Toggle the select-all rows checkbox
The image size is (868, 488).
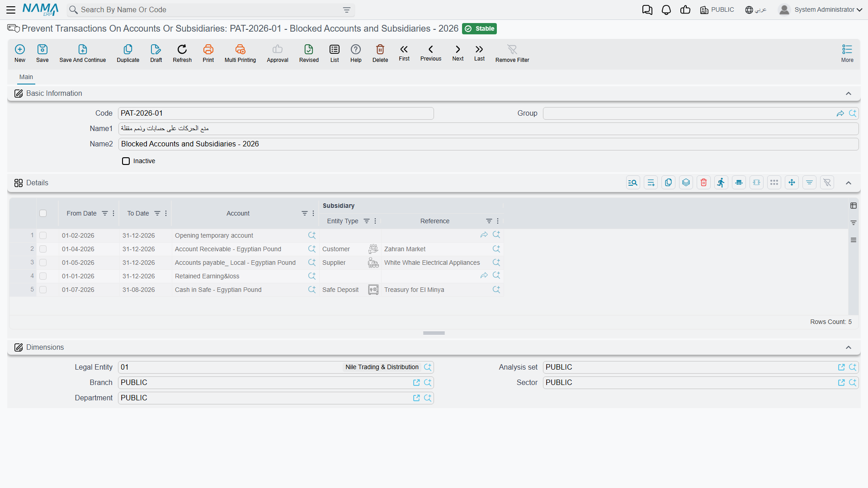[x=43, y=213]
